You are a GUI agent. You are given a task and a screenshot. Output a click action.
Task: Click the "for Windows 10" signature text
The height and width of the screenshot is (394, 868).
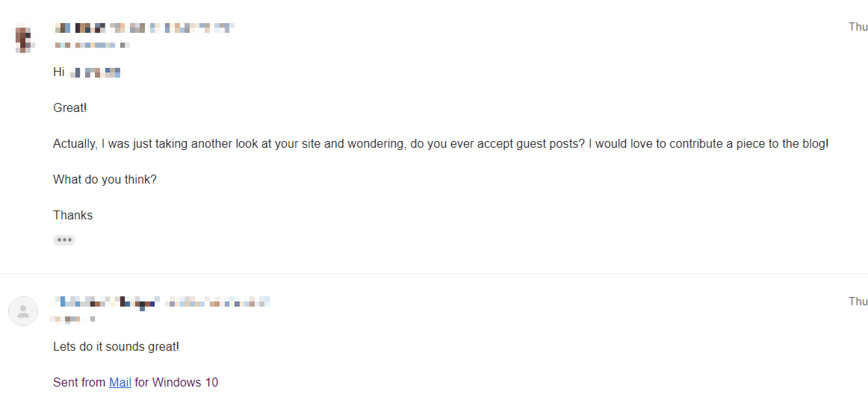[x=176, y=382]
